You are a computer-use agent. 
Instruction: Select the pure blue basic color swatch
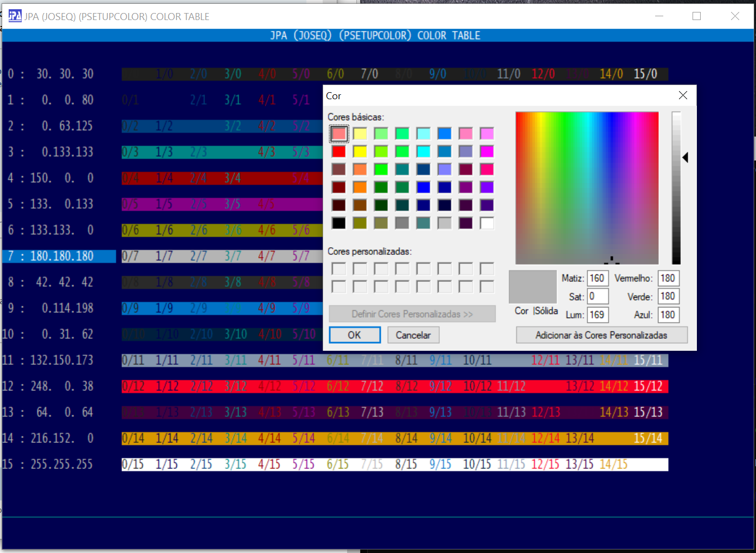pyautogui.click(x=423, y=187)
